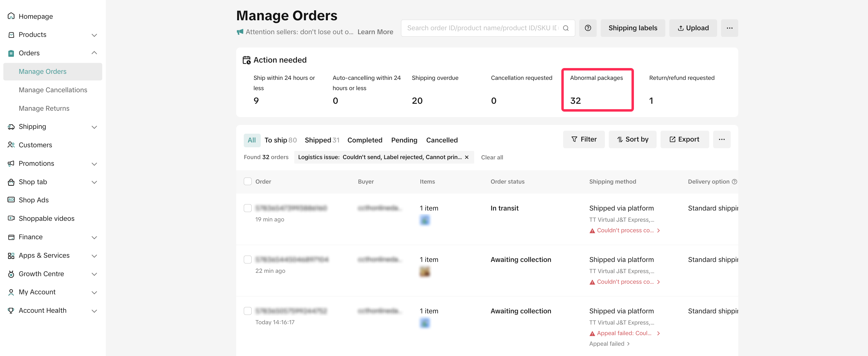The width and height of the screenshot is (868, 356).
Task: Check the order placed 22 min ago
Action: point(248,259)
